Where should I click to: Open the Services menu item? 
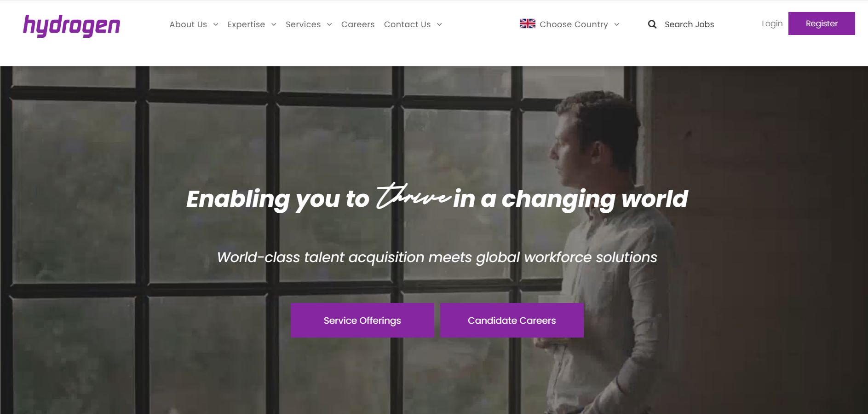click(303, 24)
